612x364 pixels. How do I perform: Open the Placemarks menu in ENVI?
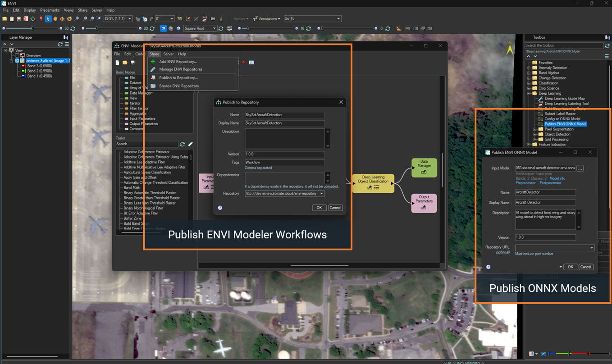(50, 10)
